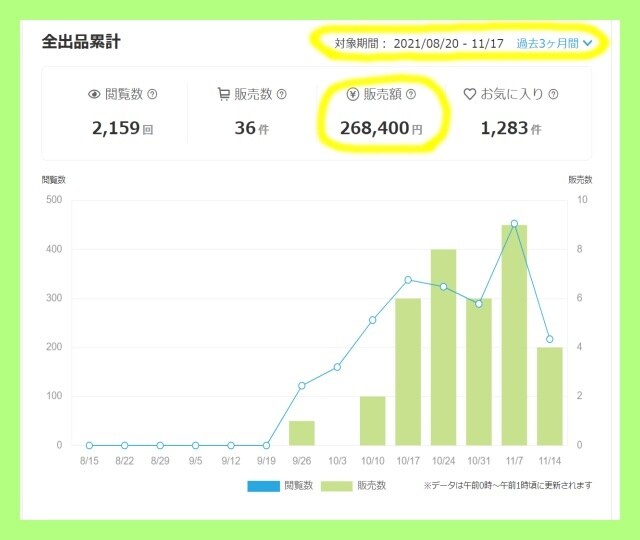The width and height of the screenshot is (640, 540).
Task: Click the help icon beside お気に入り
Action: 553,94
